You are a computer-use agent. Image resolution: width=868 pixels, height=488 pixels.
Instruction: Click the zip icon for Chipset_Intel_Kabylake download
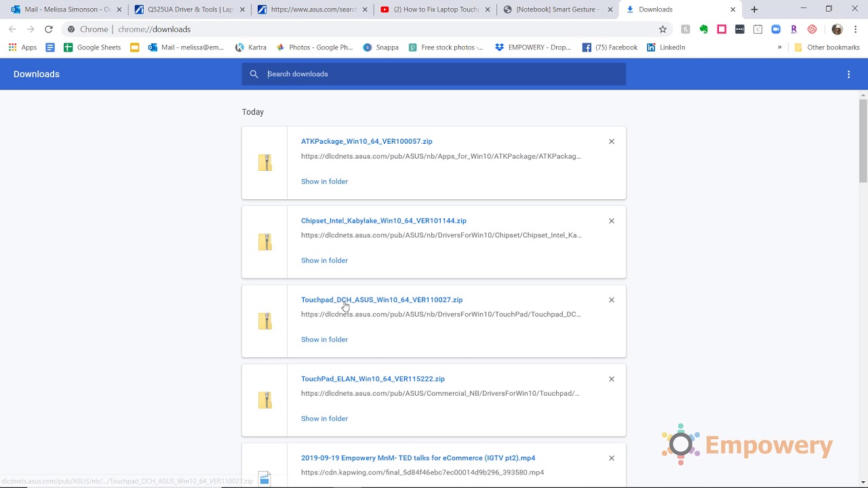coord(264,242)
